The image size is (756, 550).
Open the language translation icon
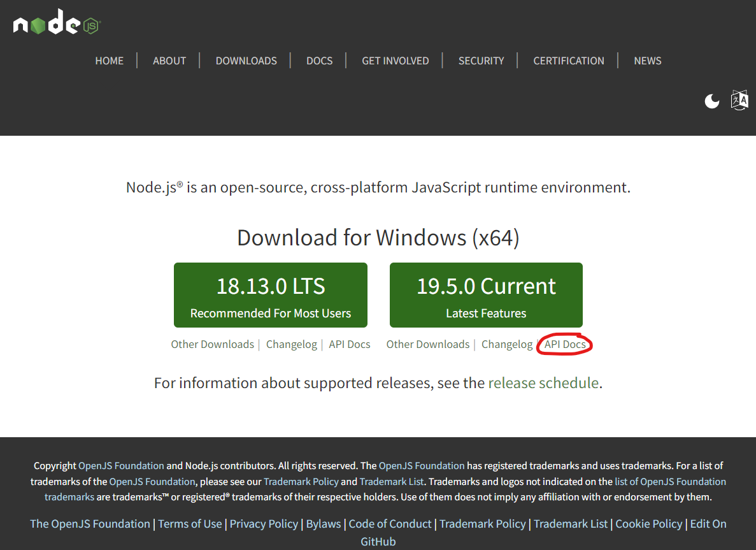[739, 100]
